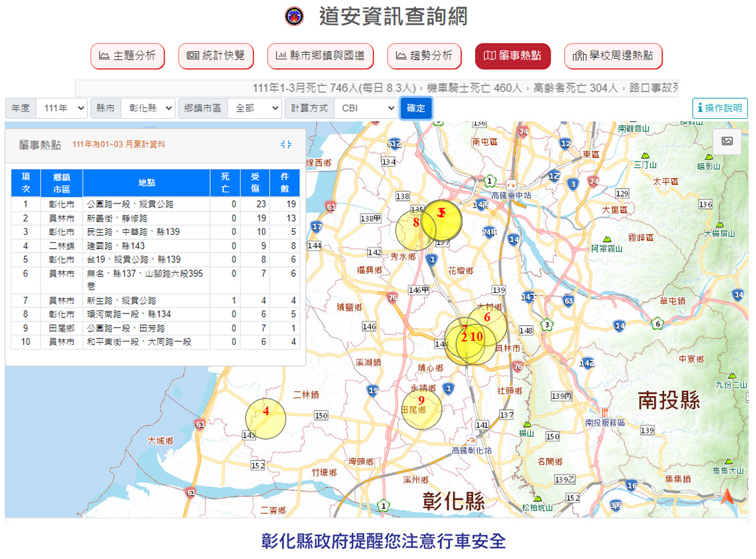Open the 年度 year dropdown
This screenshot has height=559, width=756.
tap(61, 108)
